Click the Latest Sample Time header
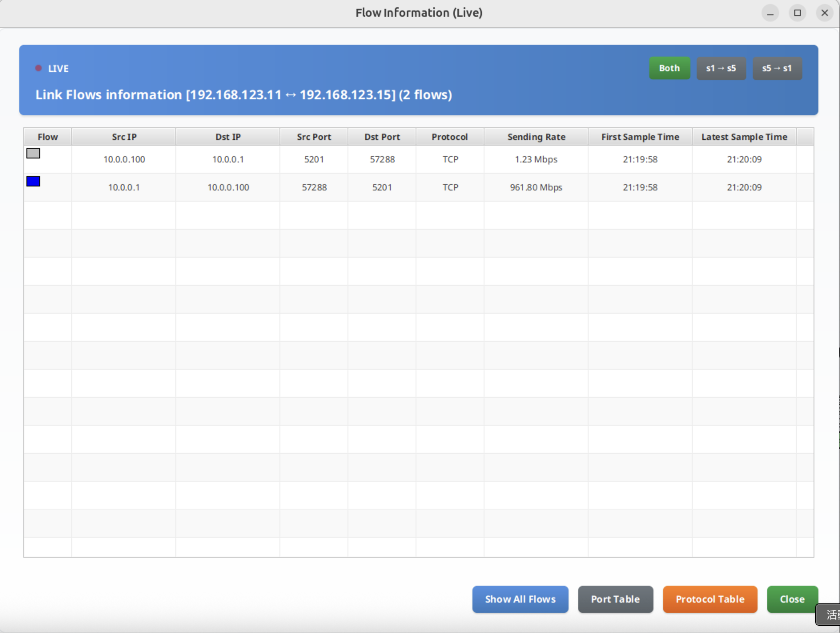The height and width of the screenshot is (633, 840). [x=744, y=137]
